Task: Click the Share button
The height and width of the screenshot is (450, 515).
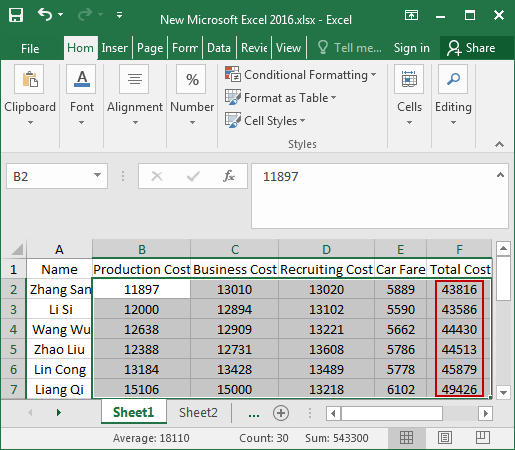Action: (x=471, y=48)
